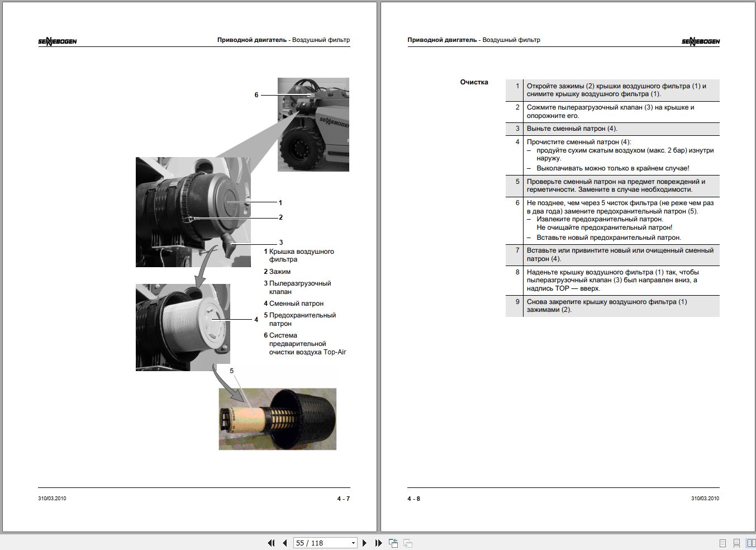Click the 55 / 118 page field
Image resolution: width=756 pixels, height=550 pixels.
point(321,543)
